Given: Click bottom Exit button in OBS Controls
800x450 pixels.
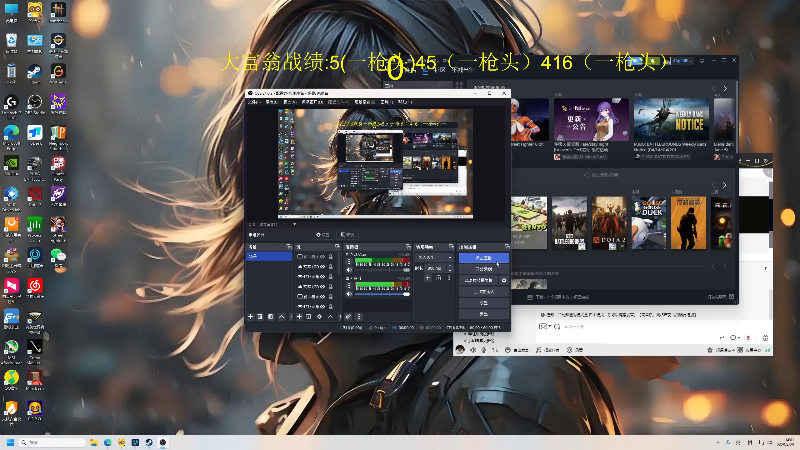Looking at the screenshot, I should 484,314.
